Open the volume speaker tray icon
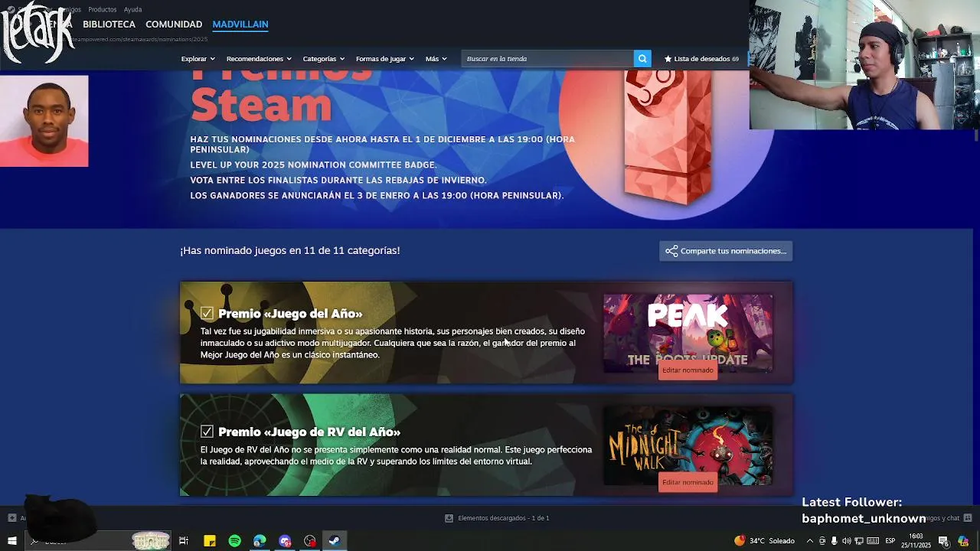This screenshot has height=551, width=980. [x=846, y=541]
